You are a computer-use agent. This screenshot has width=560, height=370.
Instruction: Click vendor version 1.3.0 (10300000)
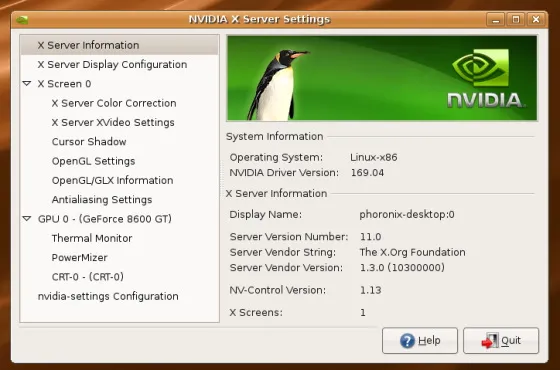402,267
